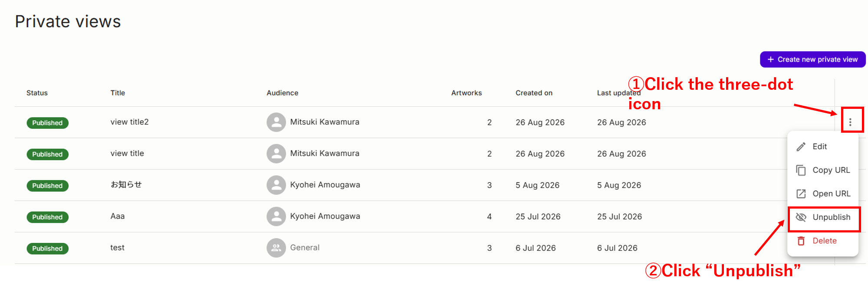Click the Created on column header
The width and height of the screenshot is (868, 291).
(x=534, y=93)
